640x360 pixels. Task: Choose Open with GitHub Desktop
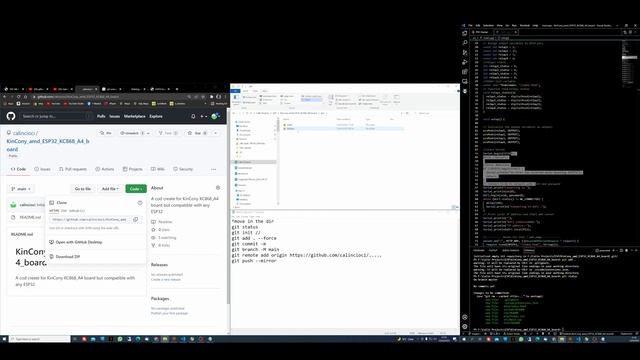pyautogui.click(x=79, y=242)
